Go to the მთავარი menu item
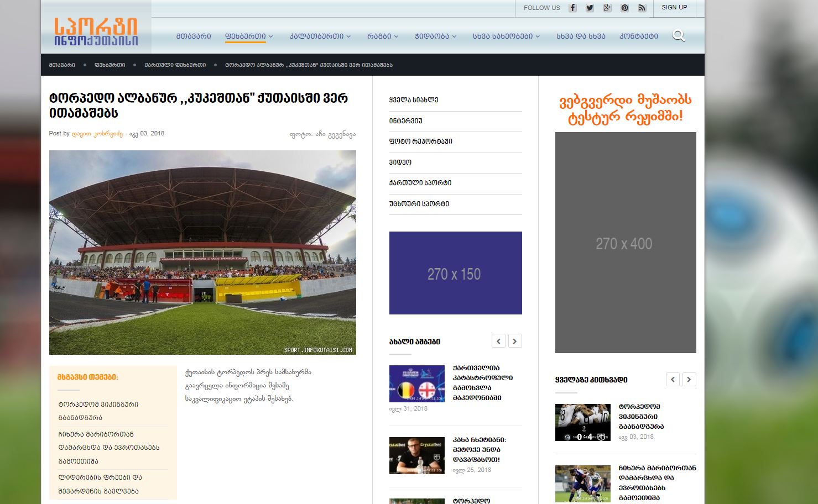This screenshot has width=818, height=504. pyautogui.click(x=194, y=36)
